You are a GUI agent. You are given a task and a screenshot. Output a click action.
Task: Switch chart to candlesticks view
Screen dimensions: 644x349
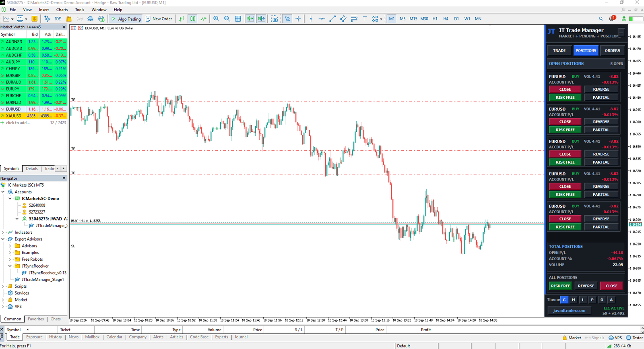pyautogui.click(x=193, y=19)
